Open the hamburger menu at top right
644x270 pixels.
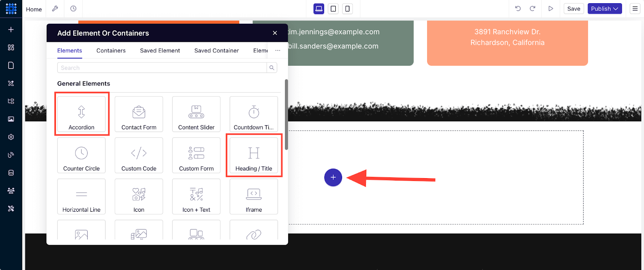coord(635,8)
